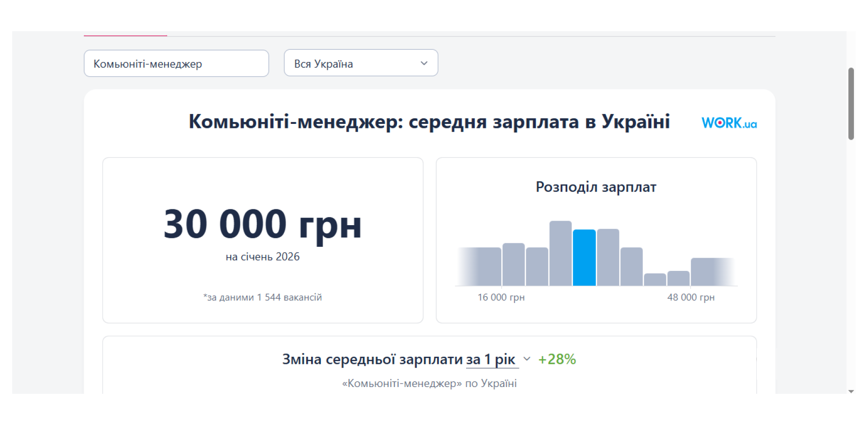Click the WORK.ua logo

pyautogui.click(x=729, y=123)
